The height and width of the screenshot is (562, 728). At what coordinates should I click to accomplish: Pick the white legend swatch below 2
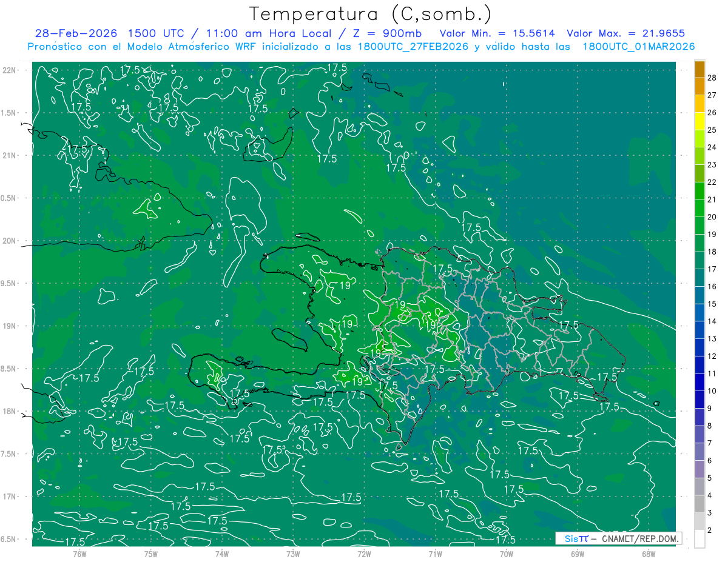[x=699, y=539]
